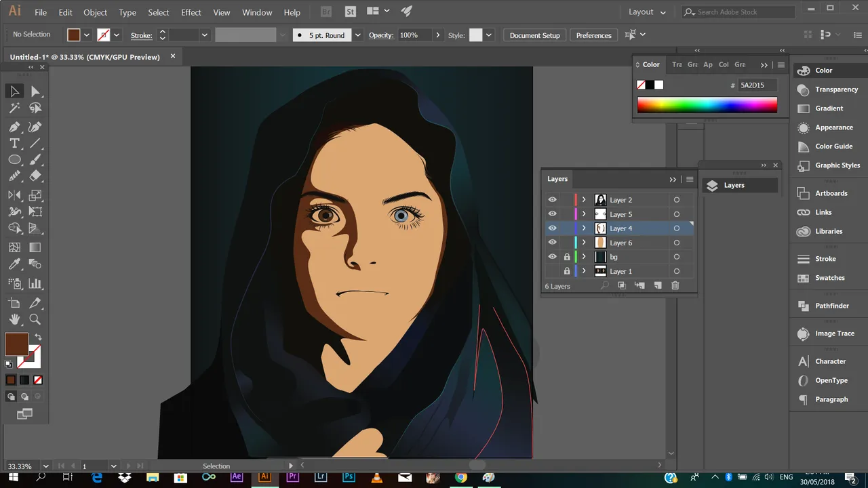Viewport: 868px width, 488px height.
Task: Open Style dropdown arrow
Action: 488,35
